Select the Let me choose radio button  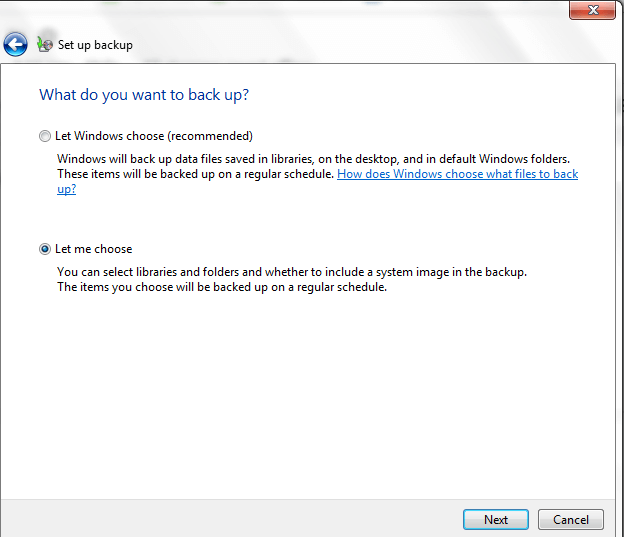tap(44, 249)
